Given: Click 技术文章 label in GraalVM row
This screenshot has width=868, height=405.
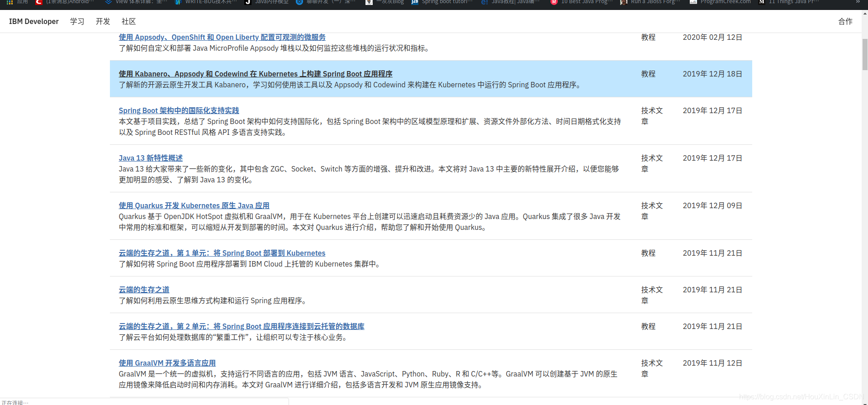Looking at the screenshot, I should [652, 368].
